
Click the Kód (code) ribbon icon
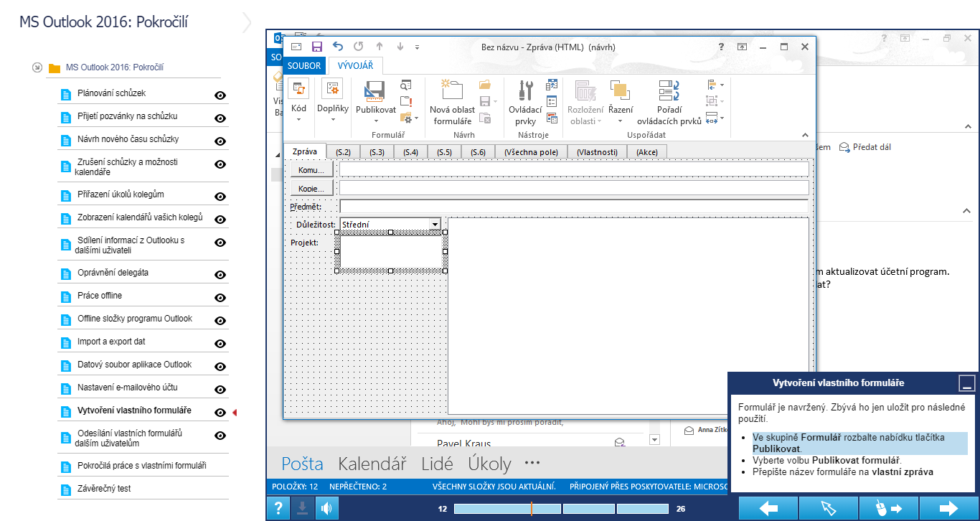pos(298,89)
